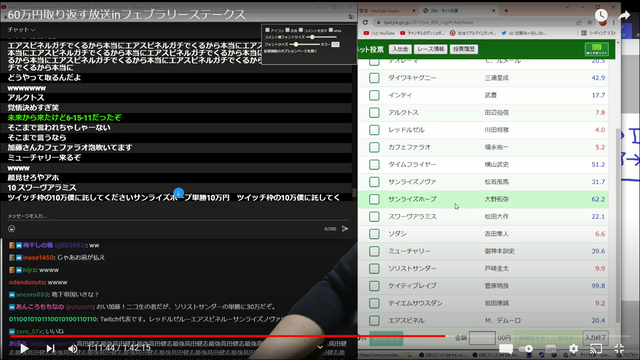Click the blue scroll-to-latest chat arrow
Viewport: 640px width, 360px height.
point(178,192)
